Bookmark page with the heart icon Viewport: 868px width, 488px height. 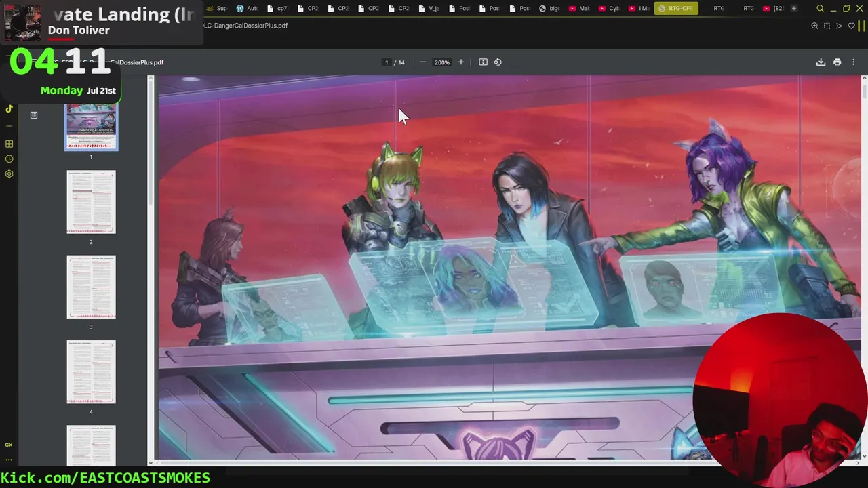(x=851, y=26)
